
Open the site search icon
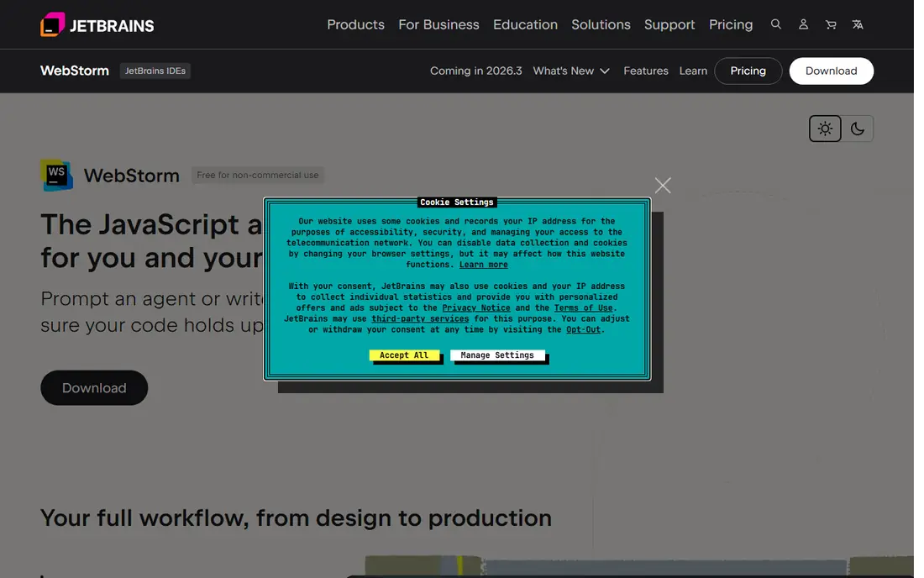775,24
